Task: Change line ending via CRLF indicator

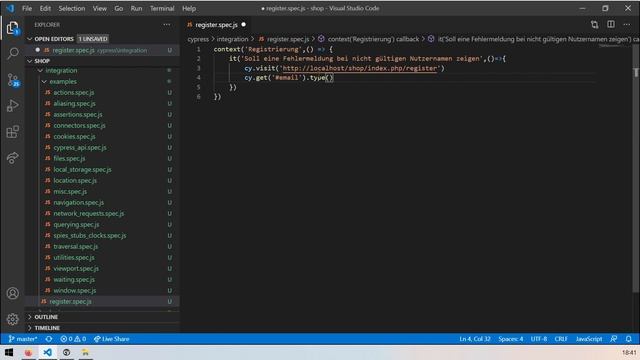Action: [561, 339]
